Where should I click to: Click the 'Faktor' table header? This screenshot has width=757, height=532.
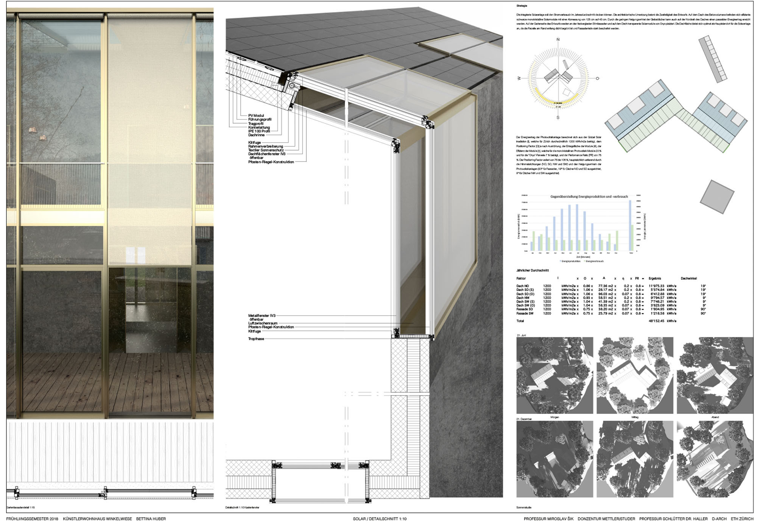[521, 278]
